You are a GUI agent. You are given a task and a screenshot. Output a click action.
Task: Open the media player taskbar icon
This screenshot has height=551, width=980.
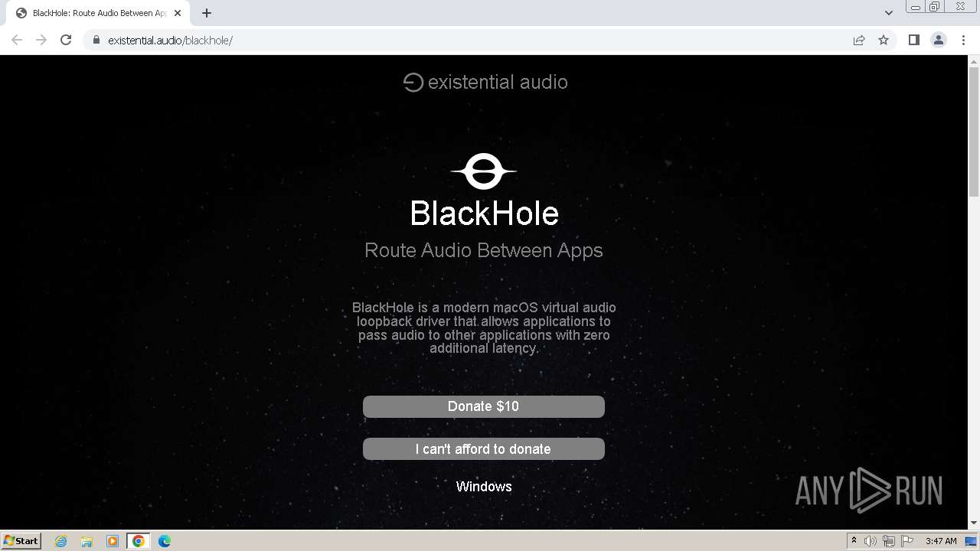click(x=113, y=541)
